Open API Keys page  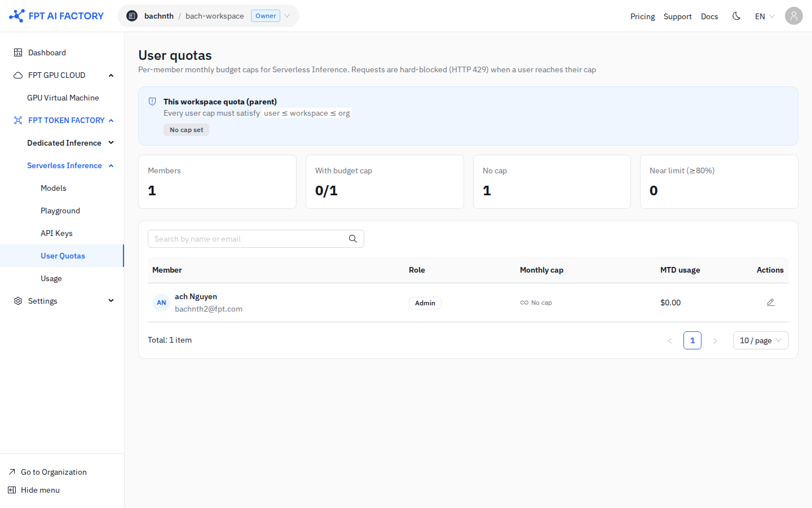56,233
